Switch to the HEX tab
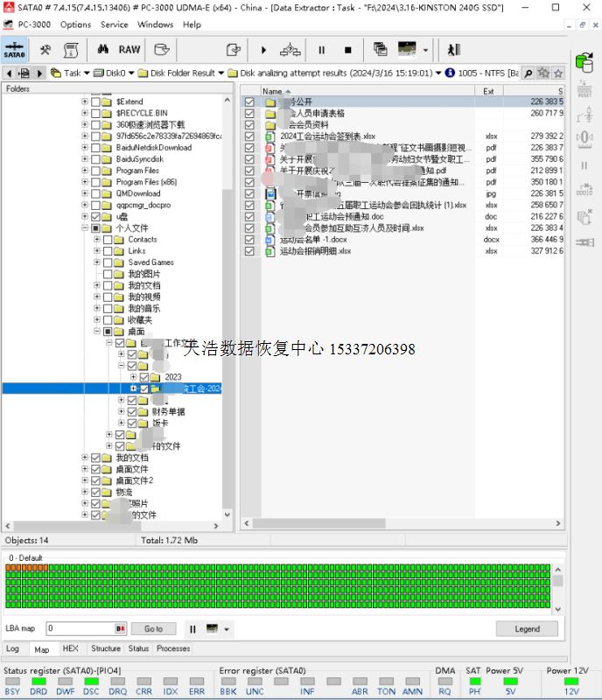602x700 pixels. [70, 648]
